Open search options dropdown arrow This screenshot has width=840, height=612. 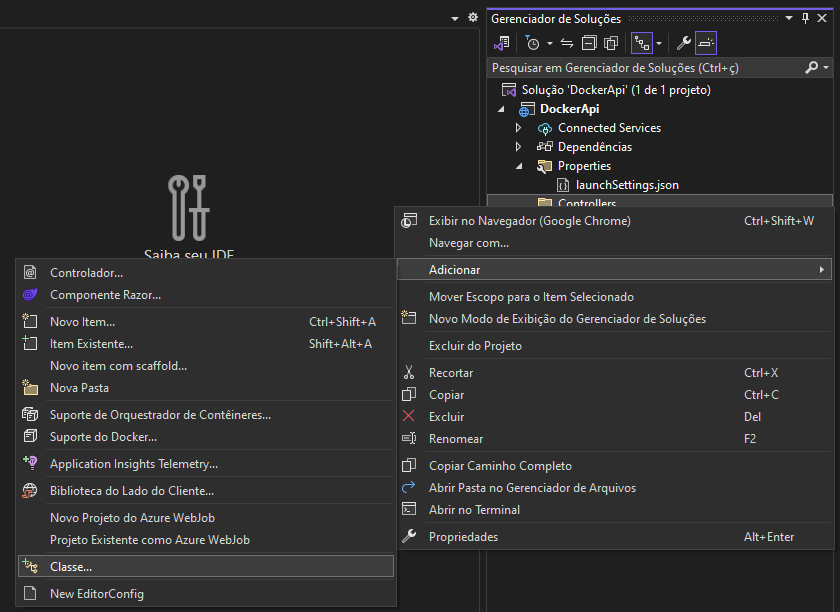tap(826, 68)
